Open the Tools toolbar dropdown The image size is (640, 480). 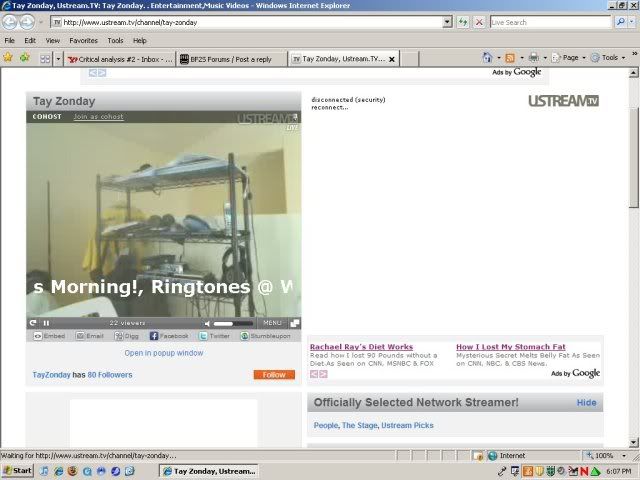pyautogui.click(x=608, y=58)
